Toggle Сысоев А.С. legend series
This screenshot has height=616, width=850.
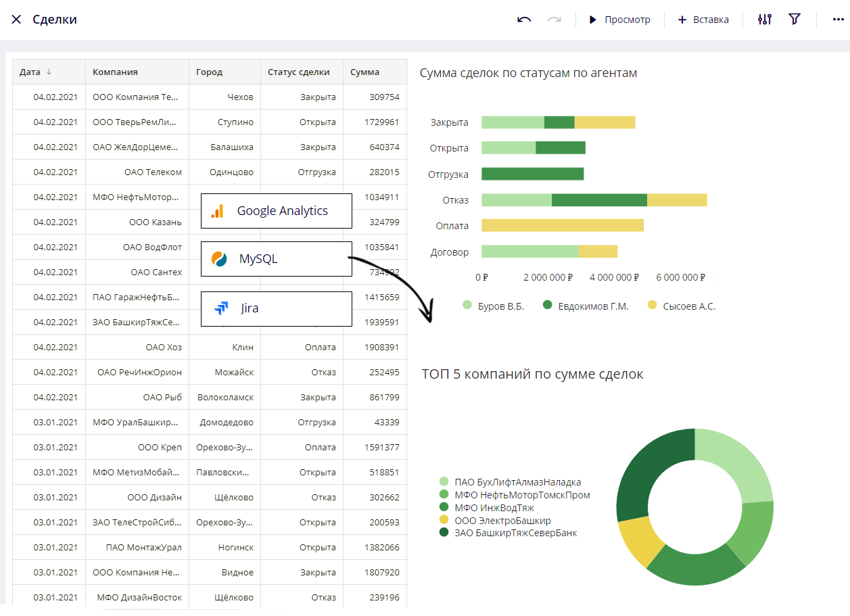pyautogui.click(x=682, y=306)
